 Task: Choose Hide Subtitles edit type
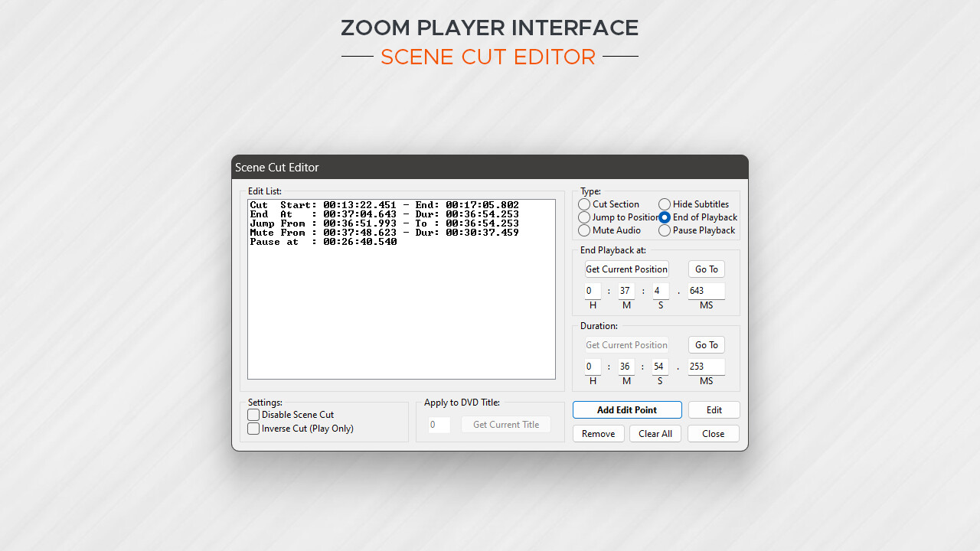[665, 204]
